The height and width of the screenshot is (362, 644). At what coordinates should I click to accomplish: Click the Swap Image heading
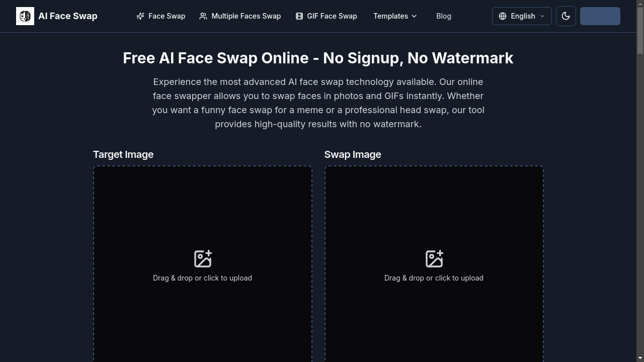353,154
